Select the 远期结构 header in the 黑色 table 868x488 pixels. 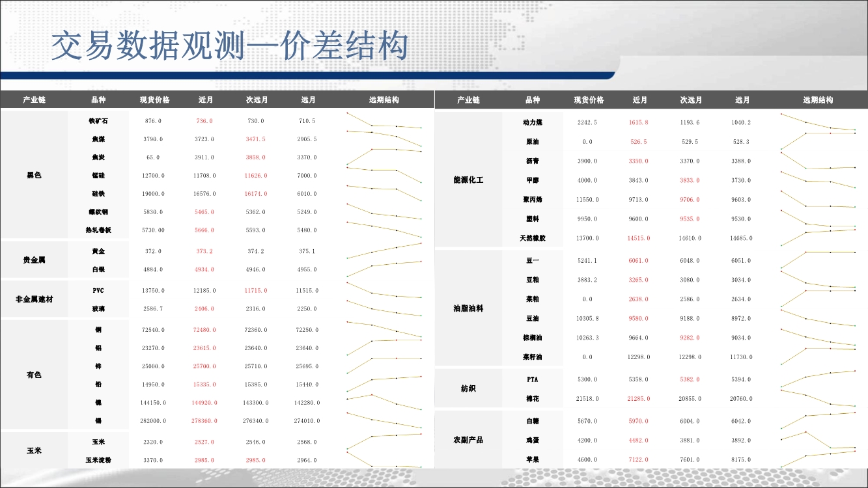[x=384, y=100]
